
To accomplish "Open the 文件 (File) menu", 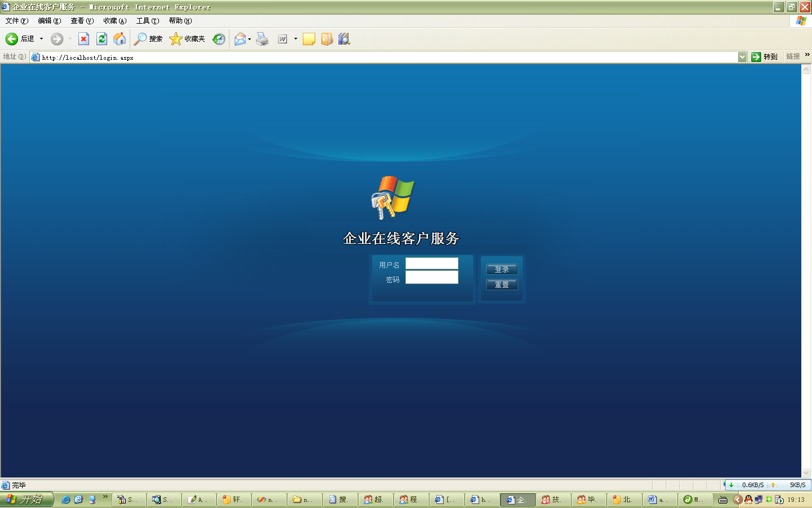I will [16, 21].
